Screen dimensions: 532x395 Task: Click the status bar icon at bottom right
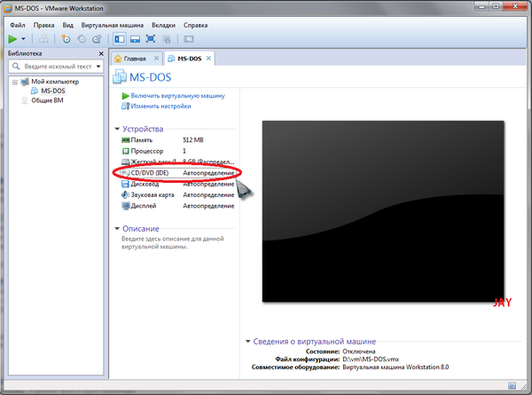(x=512, y=385)
